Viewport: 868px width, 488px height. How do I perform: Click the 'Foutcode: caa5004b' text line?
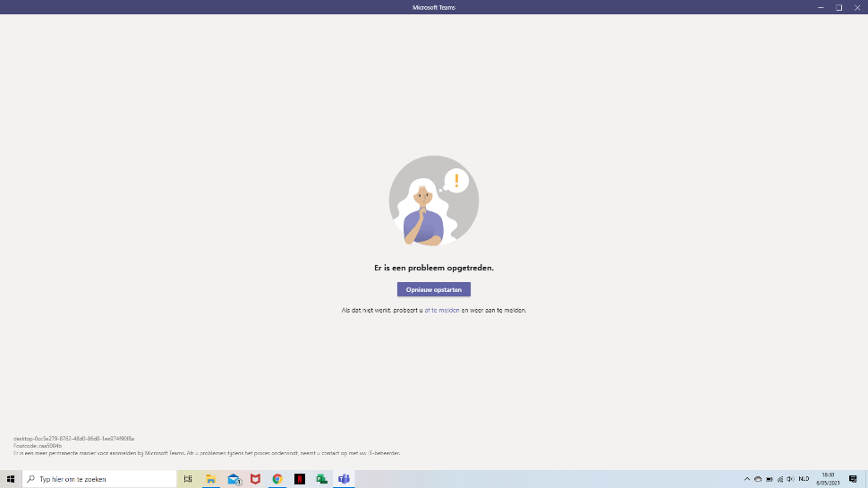38,445
